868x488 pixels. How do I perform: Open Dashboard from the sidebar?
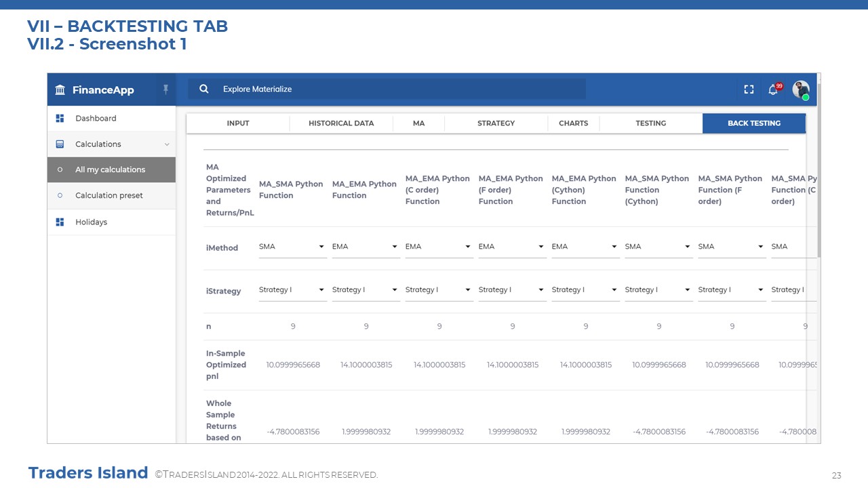tap(111, 119)
